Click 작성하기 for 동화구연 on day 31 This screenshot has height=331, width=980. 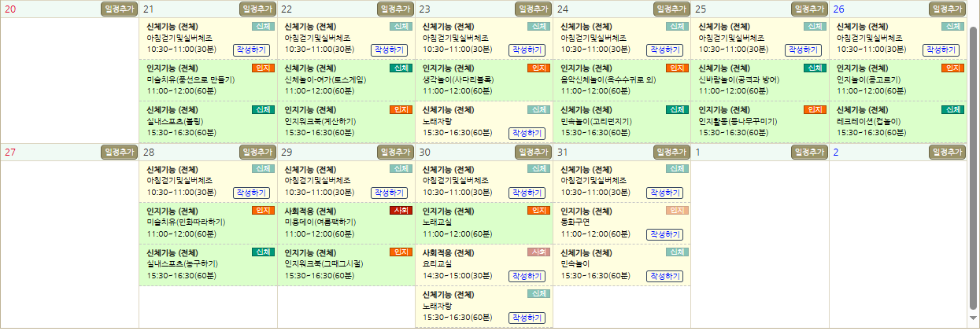click(x=664, y=234)
